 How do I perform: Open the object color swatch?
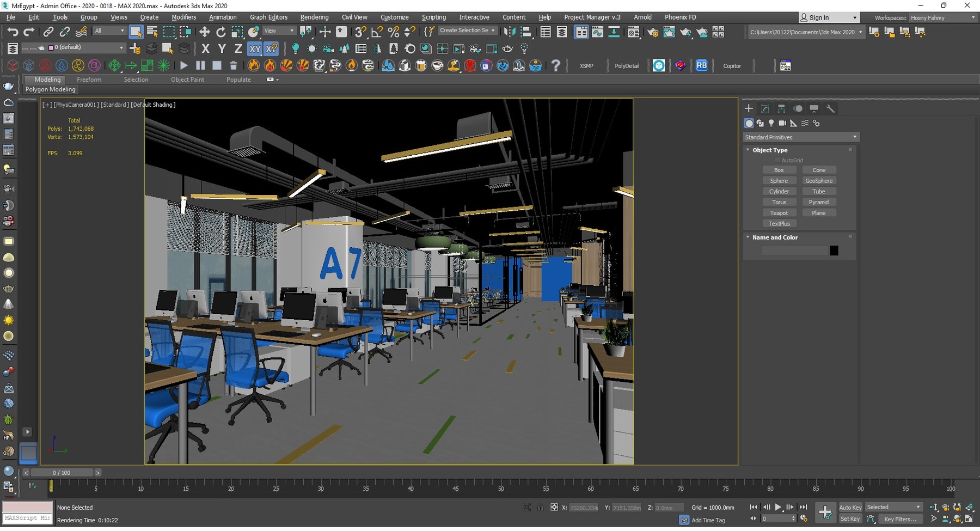tap(835, 250)
